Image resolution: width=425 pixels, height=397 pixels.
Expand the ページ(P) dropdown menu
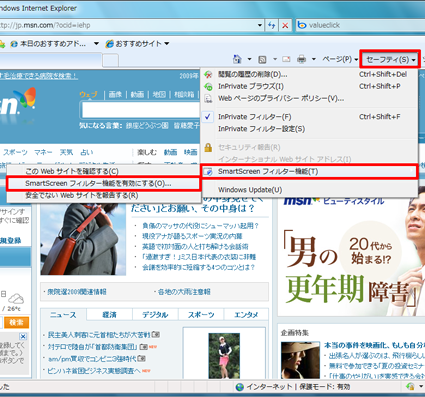tap(339, 59)
